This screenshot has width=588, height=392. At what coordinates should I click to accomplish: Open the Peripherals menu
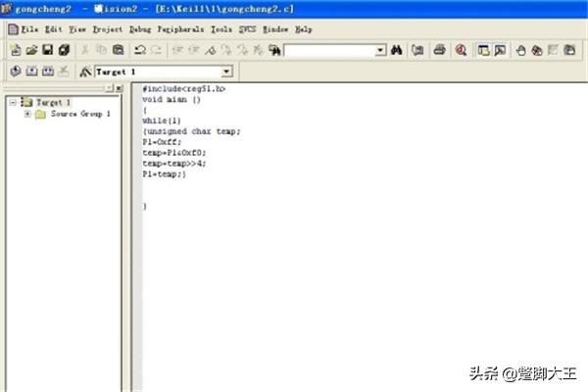(x=180, y=29)
